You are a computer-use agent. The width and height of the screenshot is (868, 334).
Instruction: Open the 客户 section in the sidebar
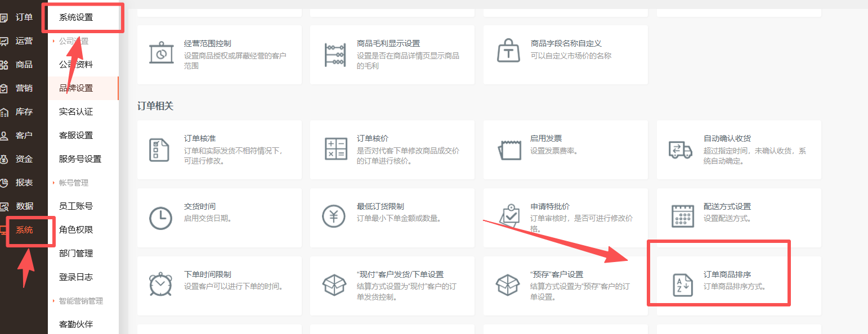(24, 136)
